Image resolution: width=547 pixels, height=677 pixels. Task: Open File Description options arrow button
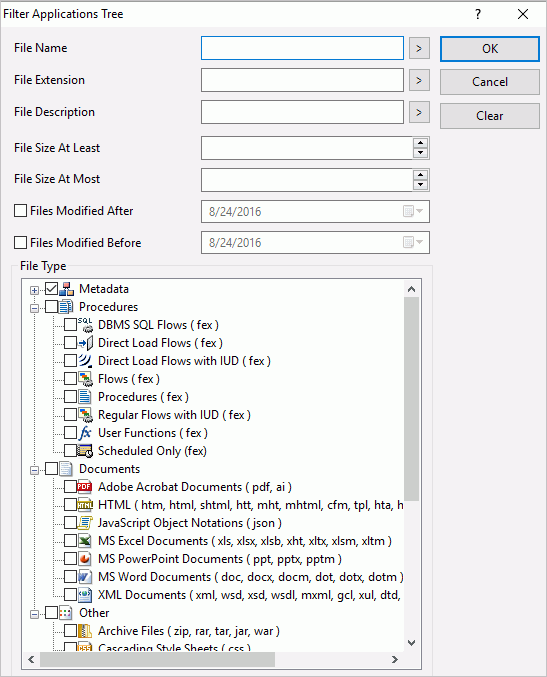tap(419, 112)
